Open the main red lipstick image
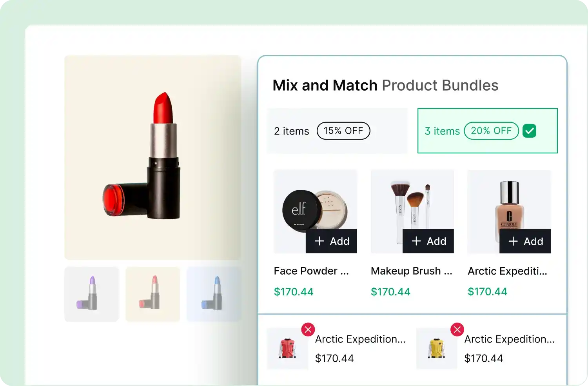The width and height of the screenshot is (588, 386). [152, 157]
